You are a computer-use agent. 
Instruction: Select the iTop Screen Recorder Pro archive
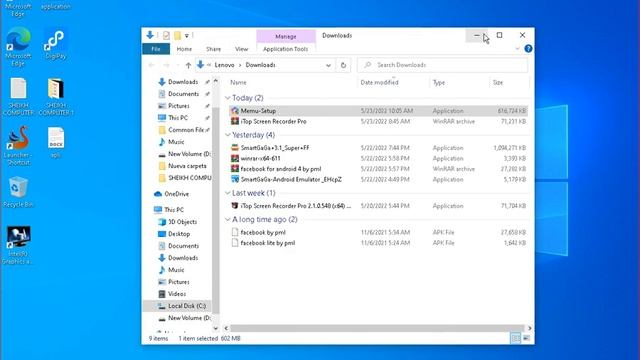pyautogui.click(x=378, y=121)
